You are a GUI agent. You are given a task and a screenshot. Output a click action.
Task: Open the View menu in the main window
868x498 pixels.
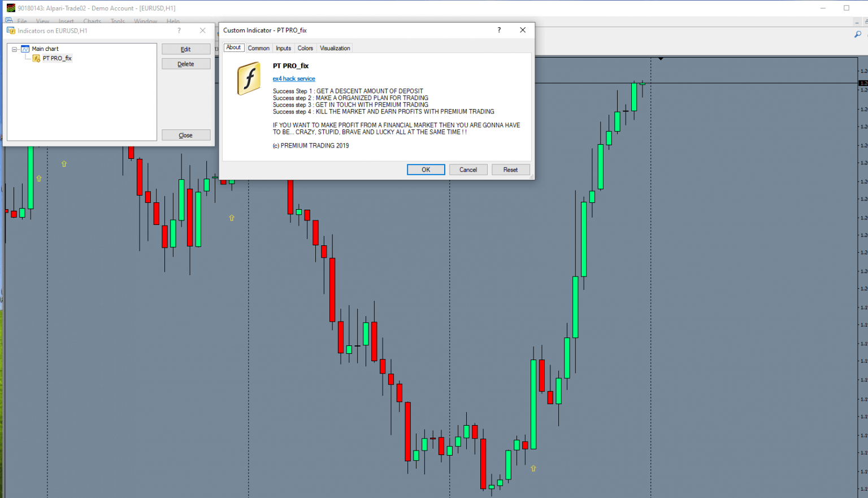(x=42, y=21)
